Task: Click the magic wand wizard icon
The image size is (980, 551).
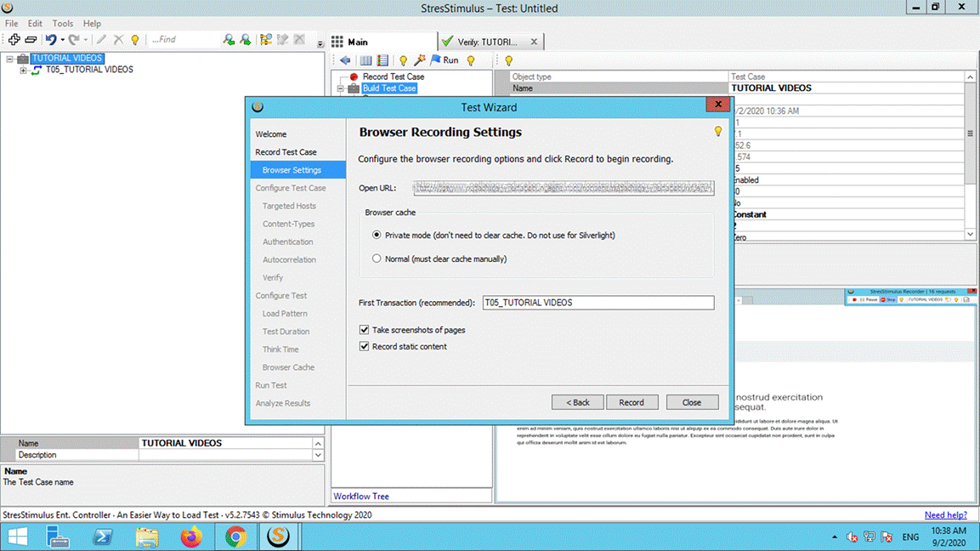Action: (419, 60)
